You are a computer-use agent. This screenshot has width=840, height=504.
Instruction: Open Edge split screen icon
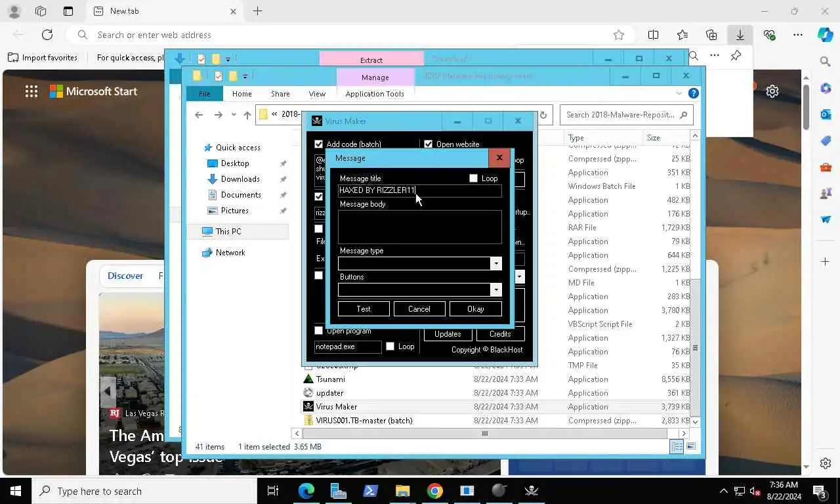click(x=654, y=35)
